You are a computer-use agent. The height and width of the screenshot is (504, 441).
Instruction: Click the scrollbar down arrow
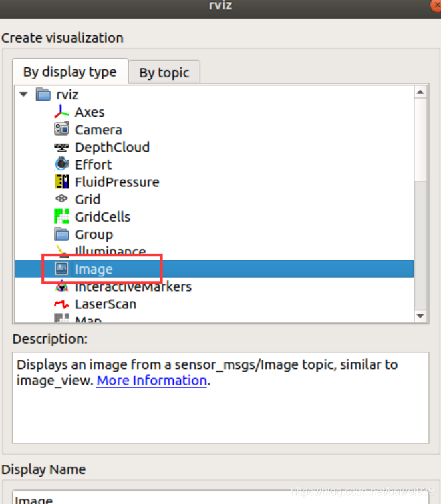(x=420, y=316)
